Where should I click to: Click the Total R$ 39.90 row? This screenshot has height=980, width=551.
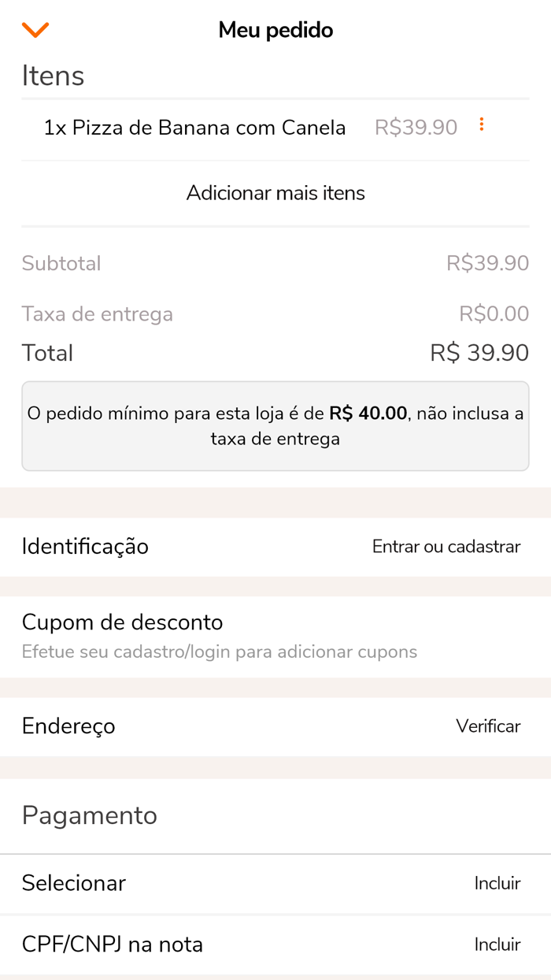(275, 352)
